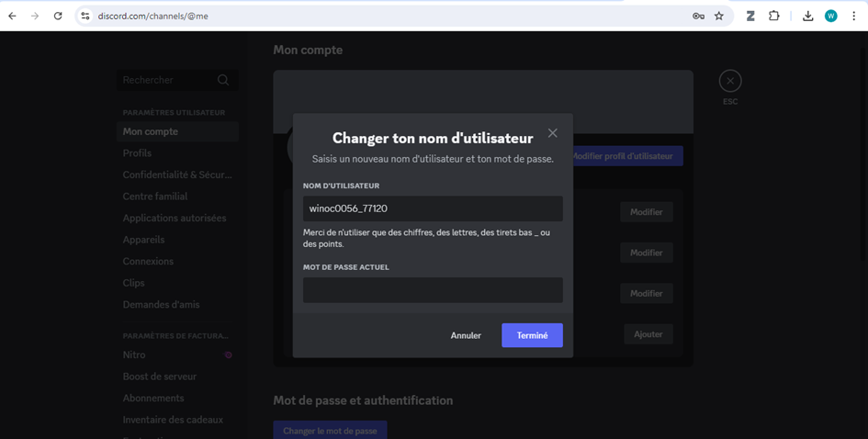Screen dimensions: 868x439
Task: Select Centre familial in sidebar
Action: (155, 197)
